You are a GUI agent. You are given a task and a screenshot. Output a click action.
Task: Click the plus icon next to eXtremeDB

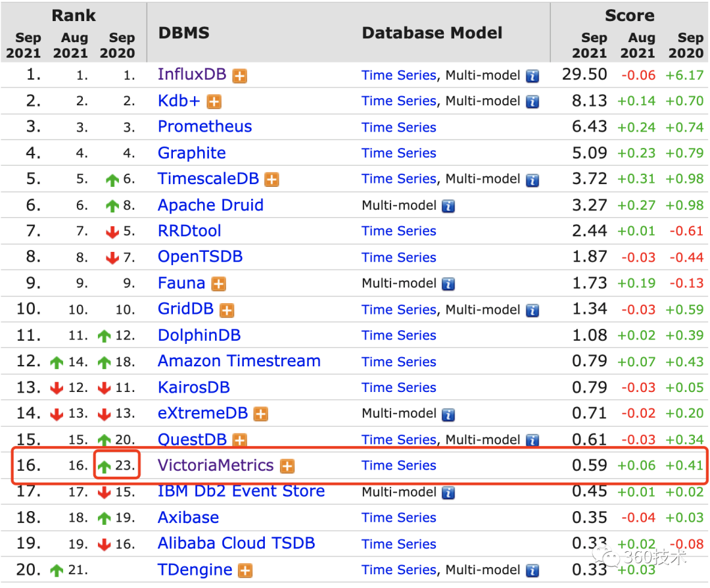(261, 414)
